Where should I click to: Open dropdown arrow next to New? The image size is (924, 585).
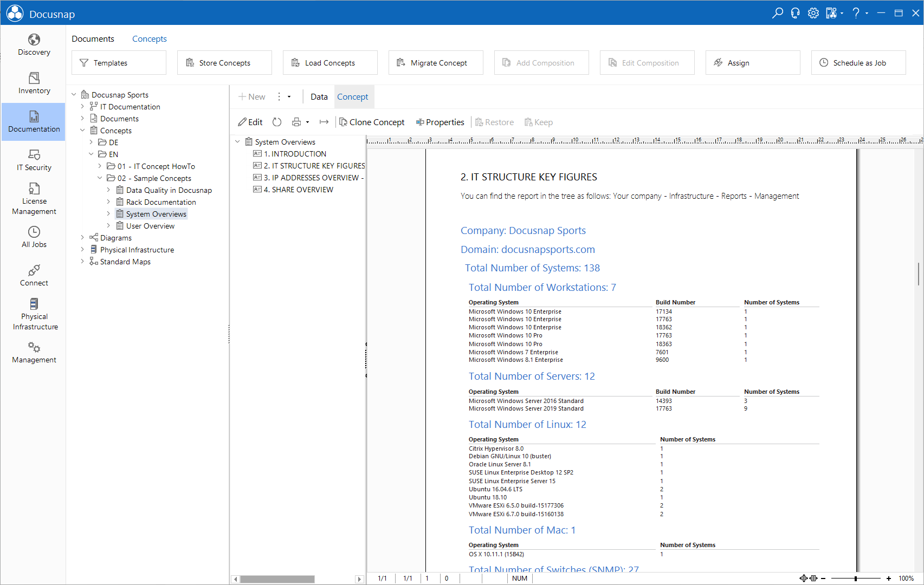pos(289,97)
